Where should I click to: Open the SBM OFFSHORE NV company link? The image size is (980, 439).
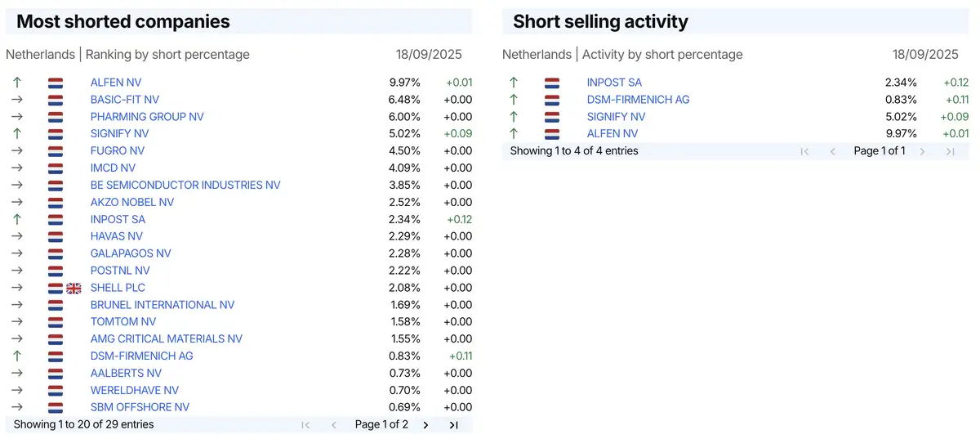140,409
